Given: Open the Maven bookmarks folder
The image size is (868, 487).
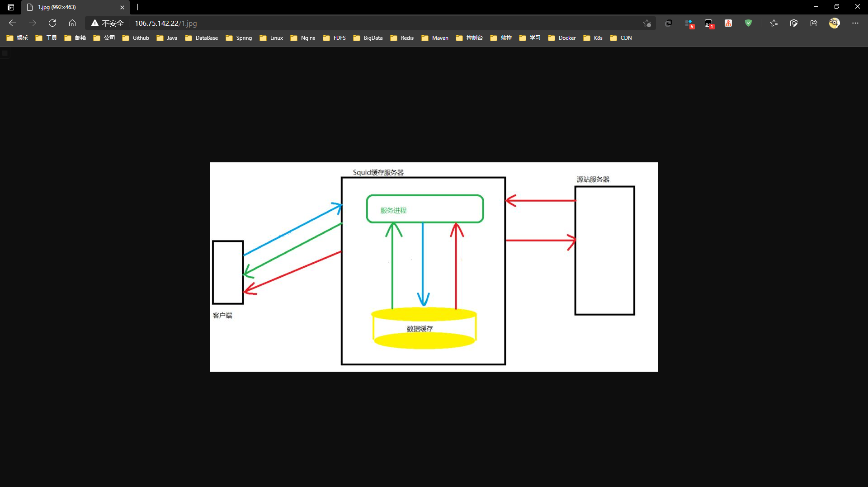Looking at the screenshot, I should tap(435, 38).
